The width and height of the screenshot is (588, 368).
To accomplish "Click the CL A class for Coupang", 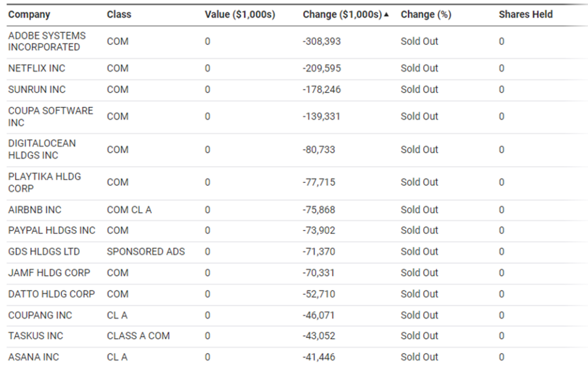I will pos(117,315).
